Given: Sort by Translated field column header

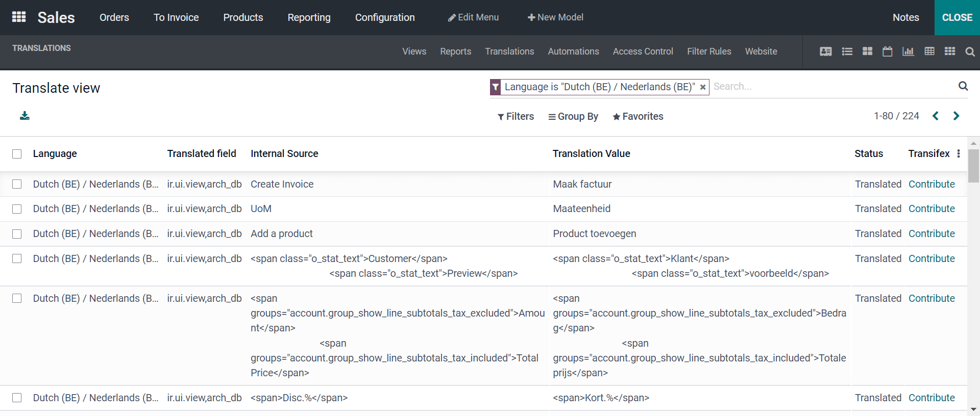Looking at the screenshot, I should click(202, 153).
